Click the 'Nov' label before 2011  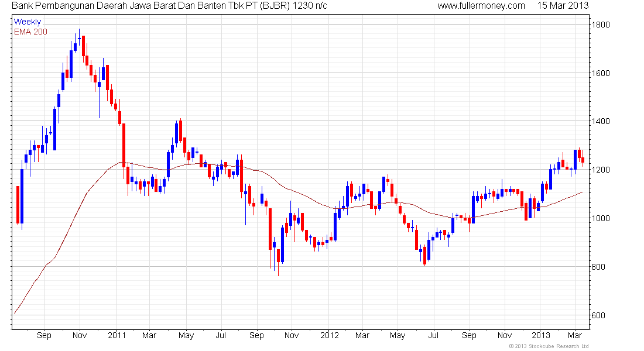click(x=80, y=335)
